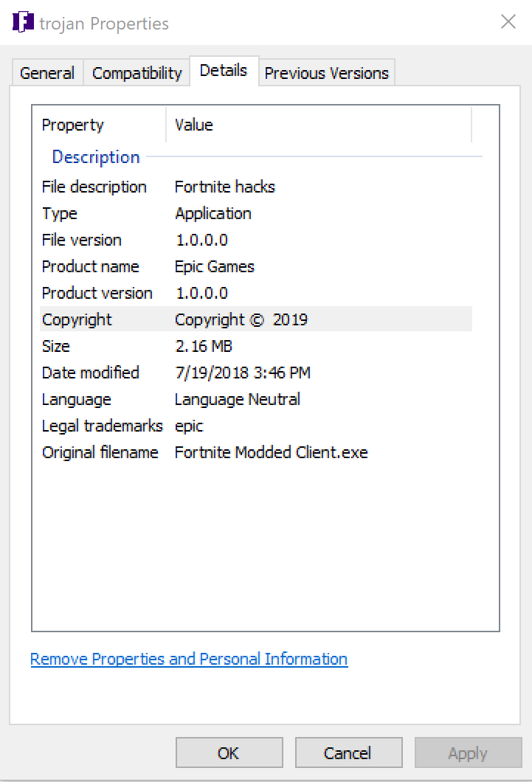Click the Original filename value
532x782 pixels.
click(x=271, y=452)
